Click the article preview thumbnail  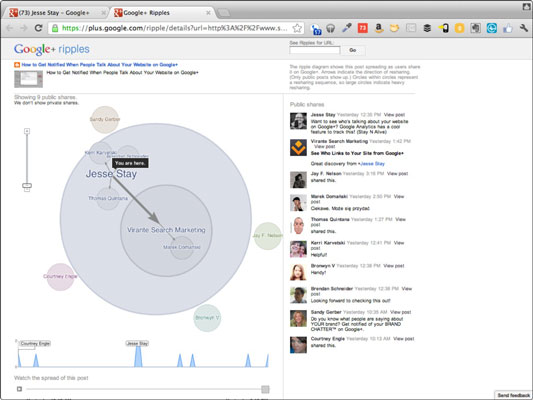pos(29,79)
